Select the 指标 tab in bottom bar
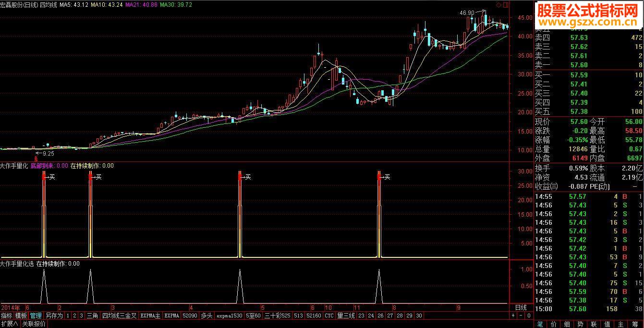Screen dimensions: 644x328 pyautogui.click(x=7, y=316)
